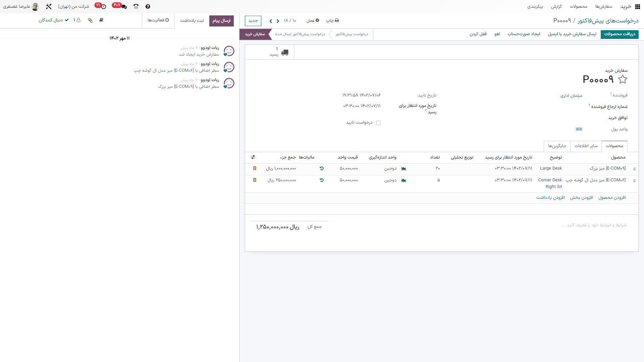Click the Receive Products button
Image resolution: width=644 pixels, height=362 pixels.
pyautogui.click(x=620, y=34)
